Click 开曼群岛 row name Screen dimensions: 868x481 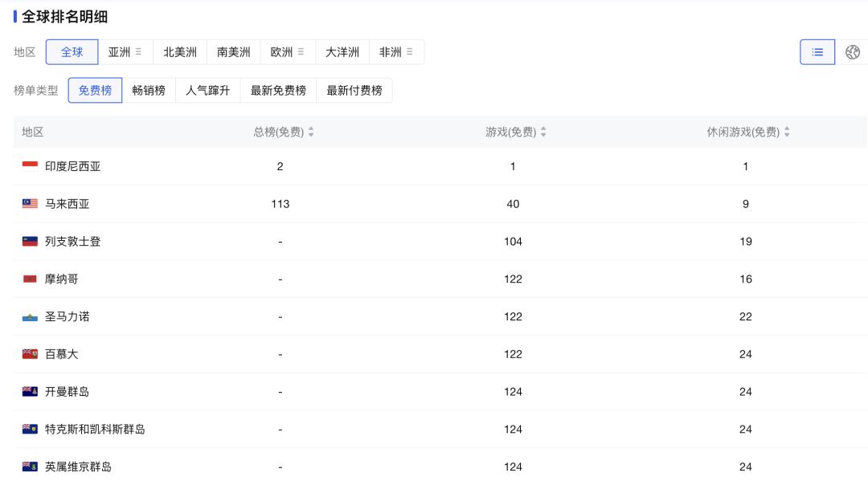pyautogui.click(x=67, y=392)
